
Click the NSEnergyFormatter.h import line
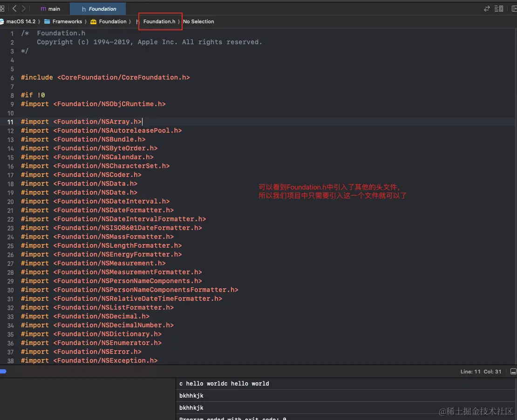[102, 255]
